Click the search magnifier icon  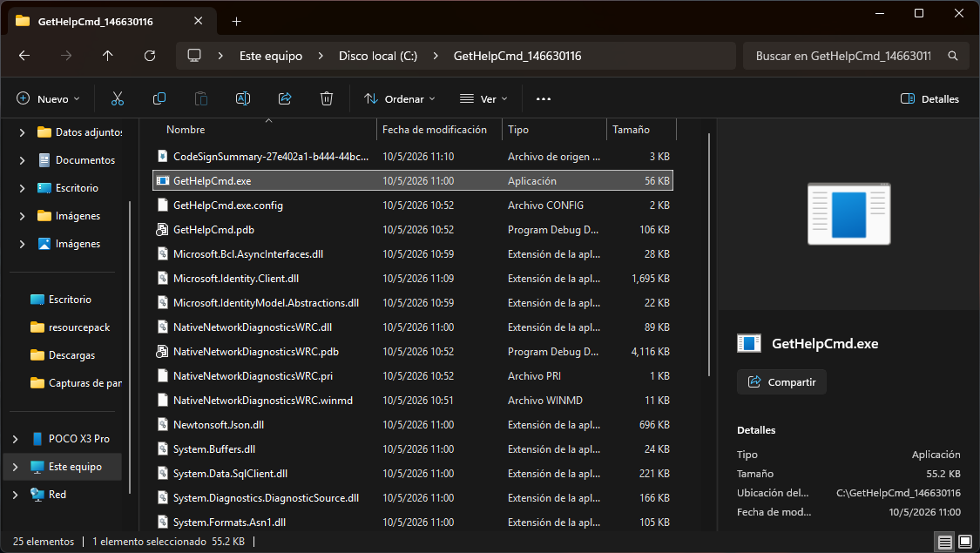(952, 56)
